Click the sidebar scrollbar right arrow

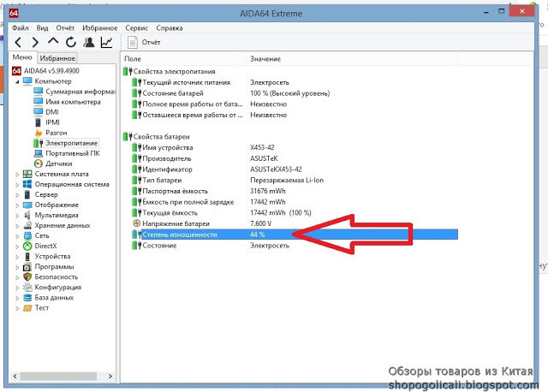tap(110, 377)
